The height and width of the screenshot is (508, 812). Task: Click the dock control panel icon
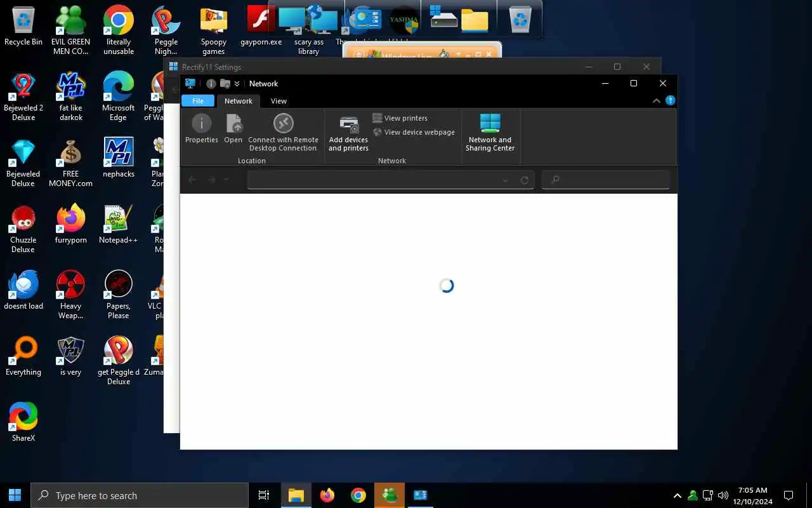(x=366, y=19)
